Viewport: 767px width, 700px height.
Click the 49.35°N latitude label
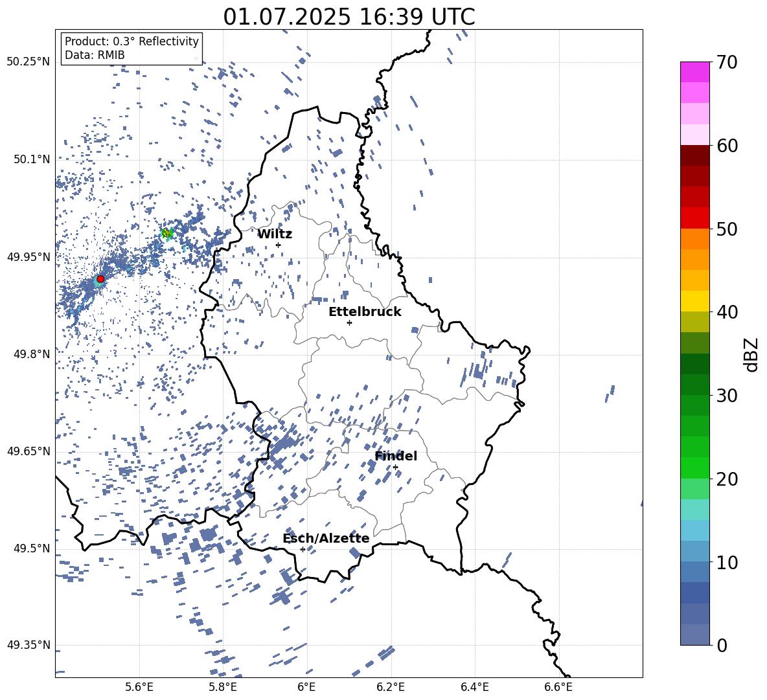29,645
